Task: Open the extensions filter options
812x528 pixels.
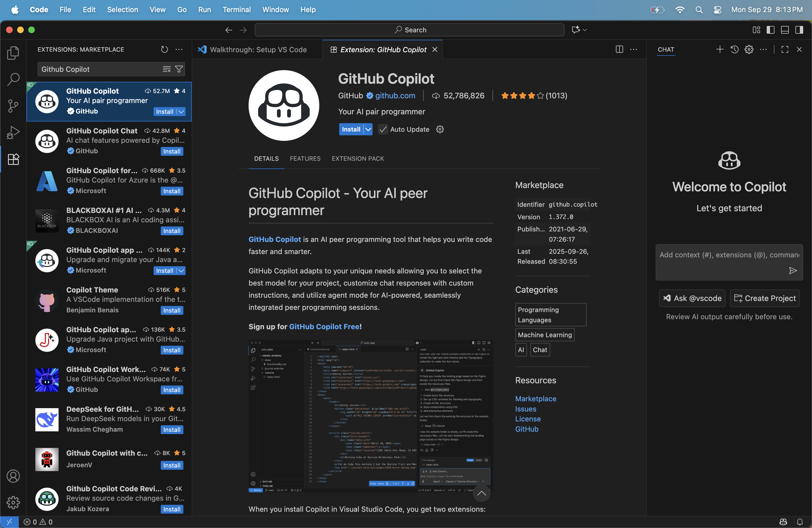Action: 179,69
